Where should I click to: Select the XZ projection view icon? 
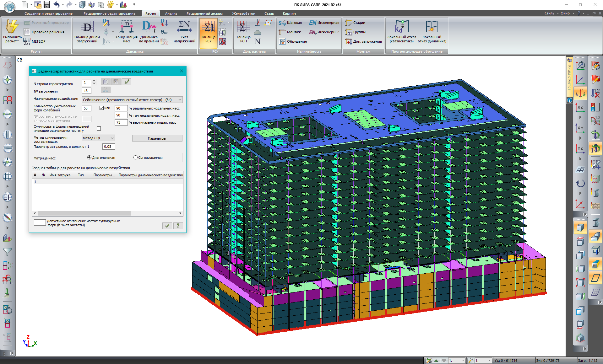tap(580, 108)
